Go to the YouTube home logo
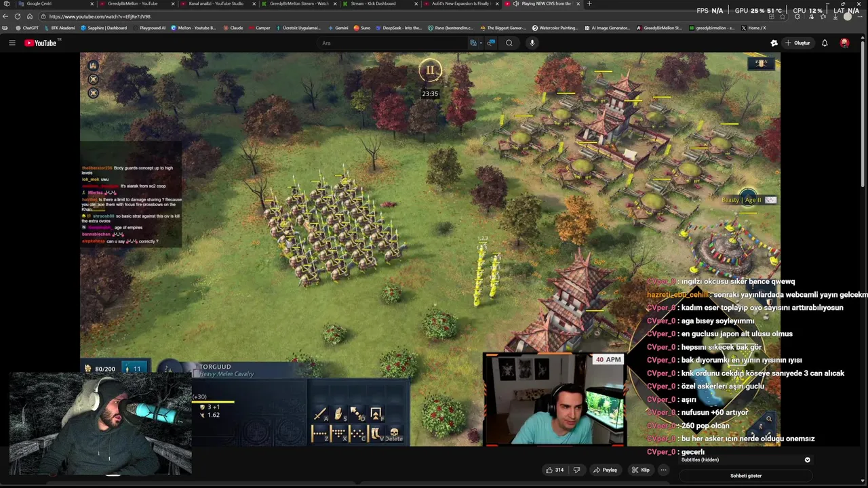The image size is (868, 488). click(x=41, y=43)
